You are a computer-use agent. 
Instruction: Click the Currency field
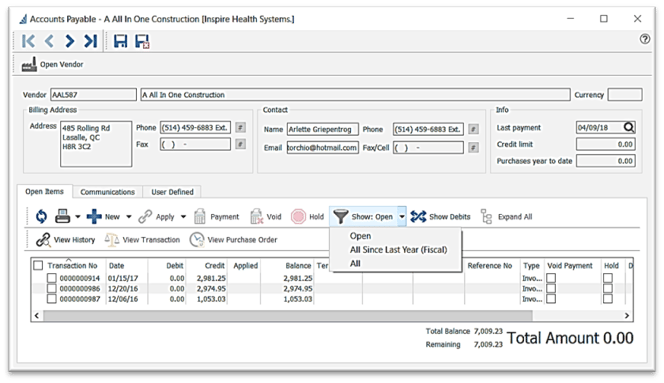[625, 94]
